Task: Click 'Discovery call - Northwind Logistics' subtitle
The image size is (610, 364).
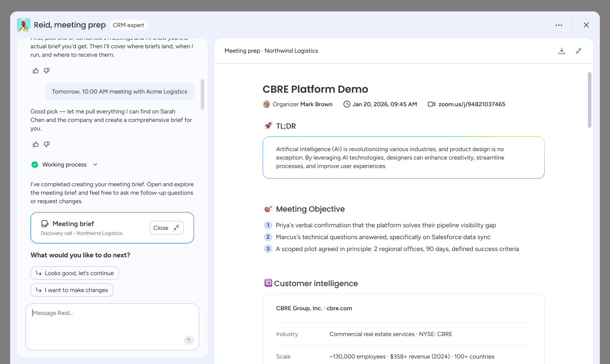Action: (x=81, y=233)
